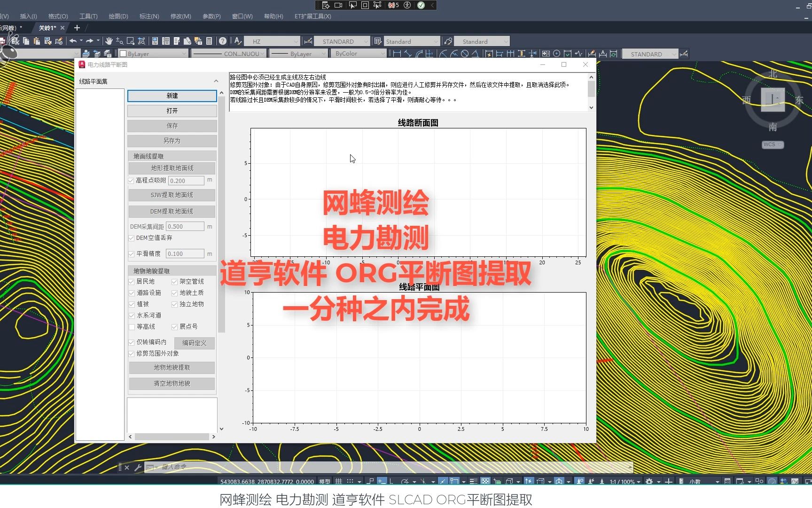Click the Paste clipboard icon

click(x=37, y=41)
